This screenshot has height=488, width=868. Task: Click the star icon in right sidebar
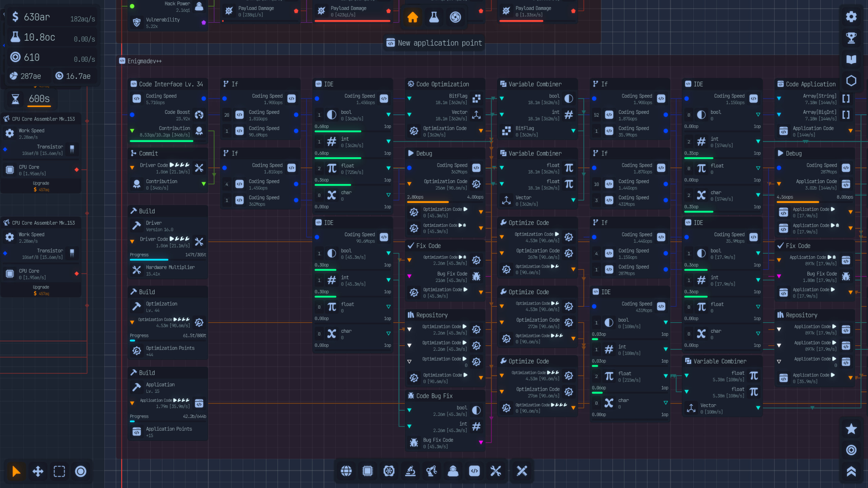(x=851, y=429)
